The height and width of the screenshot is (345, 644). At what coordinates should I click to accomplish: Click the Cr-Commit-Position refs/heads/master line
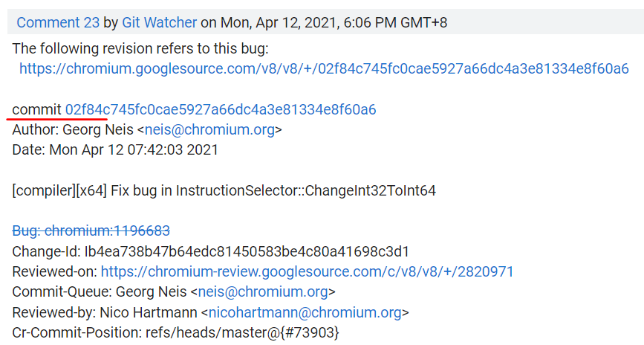[175, 332]
